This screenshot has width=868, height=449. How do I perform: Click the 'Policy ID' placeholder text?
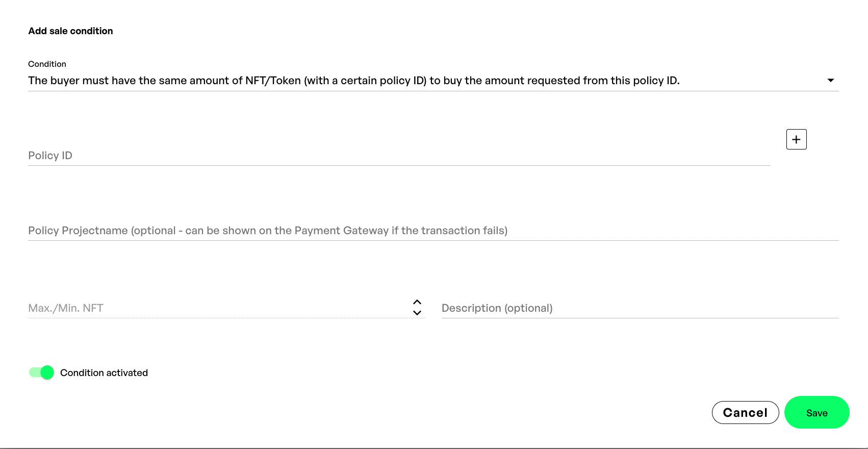tap(50, 156)
